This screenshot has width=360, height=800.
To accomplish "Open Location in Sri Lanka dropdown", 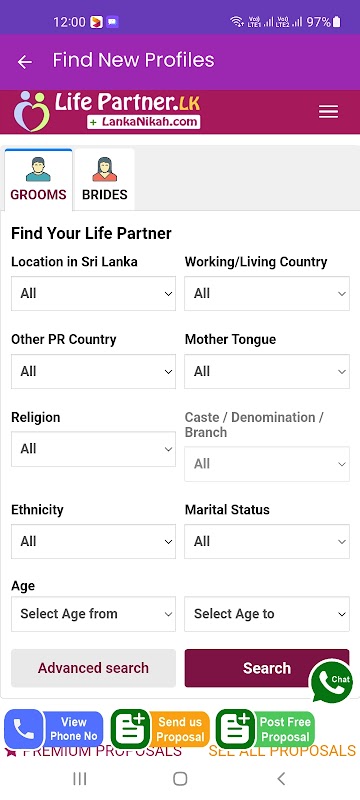I will [93, 293].
